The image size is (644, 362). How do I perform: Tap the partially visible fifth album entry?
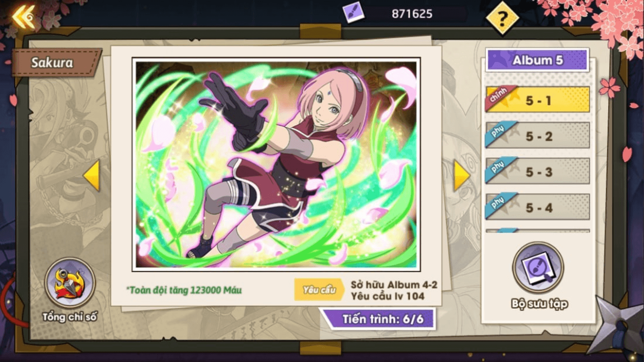coord(538,230)
